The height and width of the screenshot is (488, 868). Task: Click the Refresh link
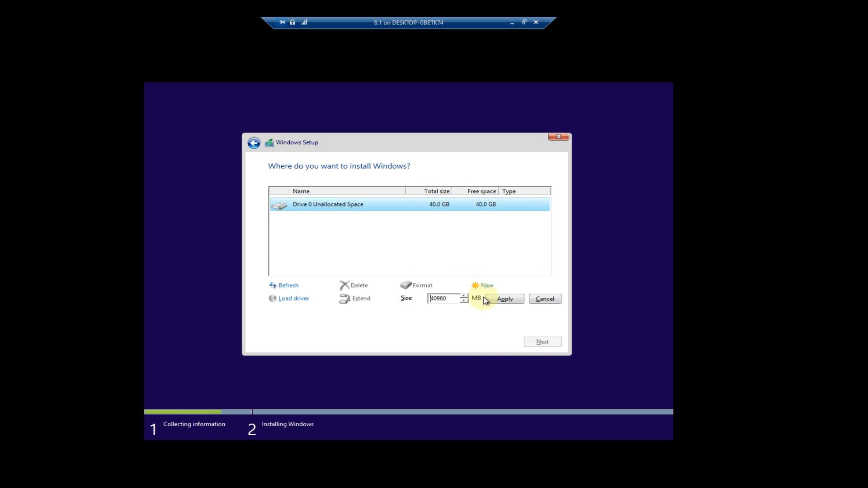(x=288, y=286)
